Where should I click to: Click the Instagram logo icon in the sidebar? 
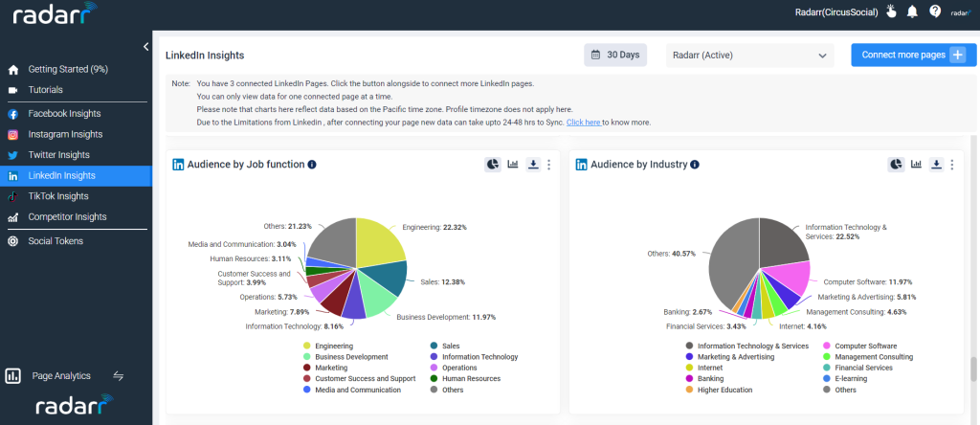[x=12, y=134]
